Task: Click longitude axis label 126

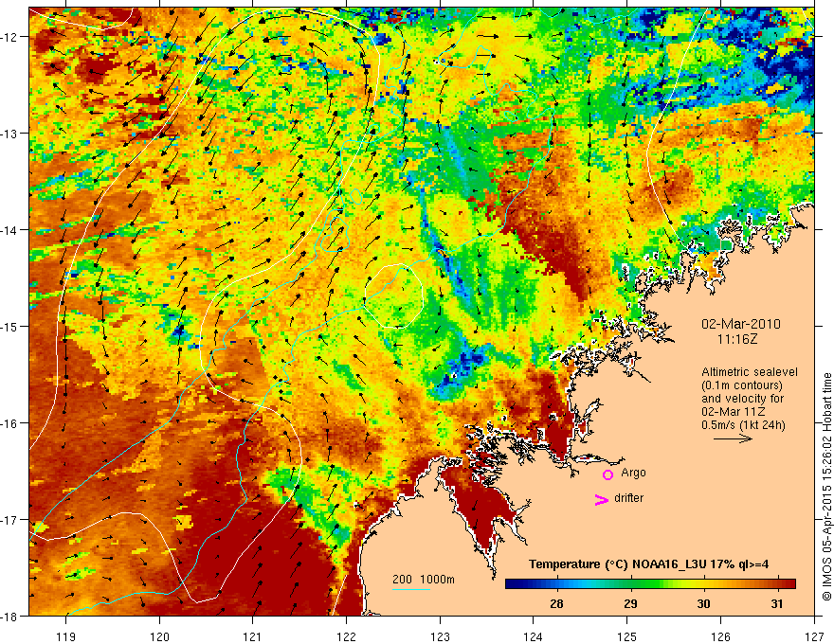Action: click(720, 636)
